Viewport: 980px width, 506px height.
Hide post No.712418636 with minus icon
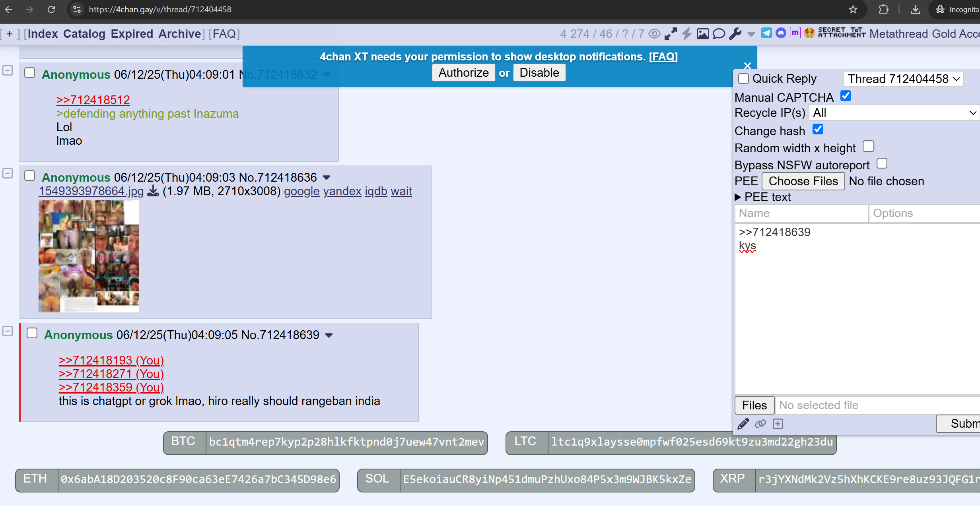click(x=8, y=173)
